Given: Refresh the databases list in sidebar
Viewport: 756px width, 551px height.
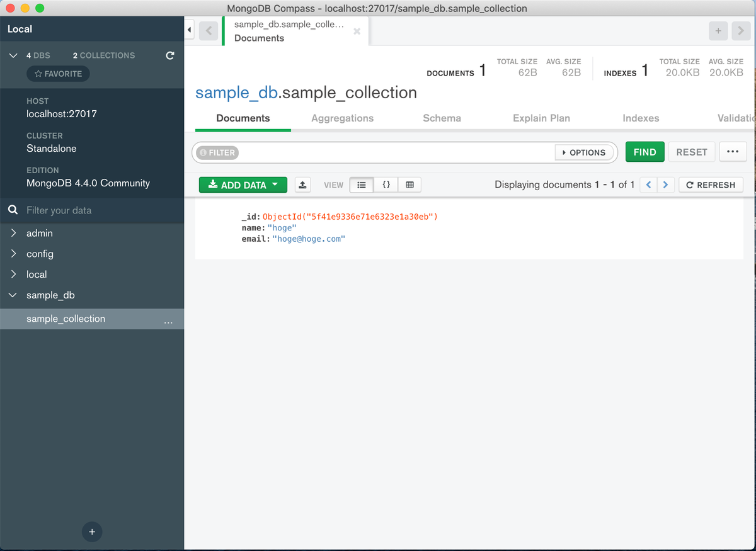Looking at the screenshot, I should (169, 55).
